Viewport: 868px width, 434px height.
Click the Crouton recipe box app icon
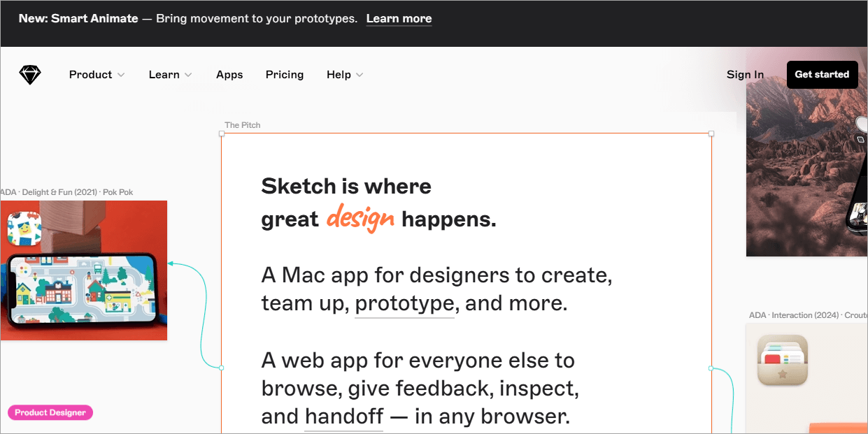click(783, 361)
